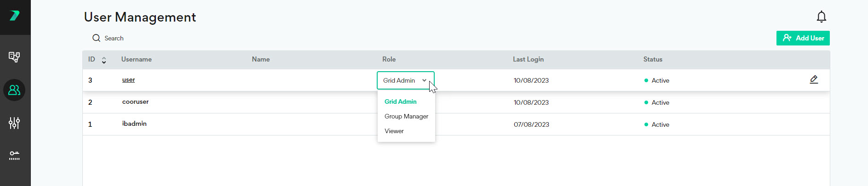Click the Username column header
The image size is (868, 186).
[x=136, y=59]
